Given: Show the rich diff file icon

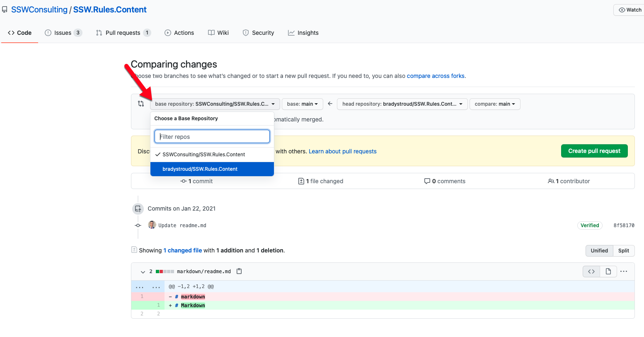Looking at the screenshot, I should tap(608, 272).
